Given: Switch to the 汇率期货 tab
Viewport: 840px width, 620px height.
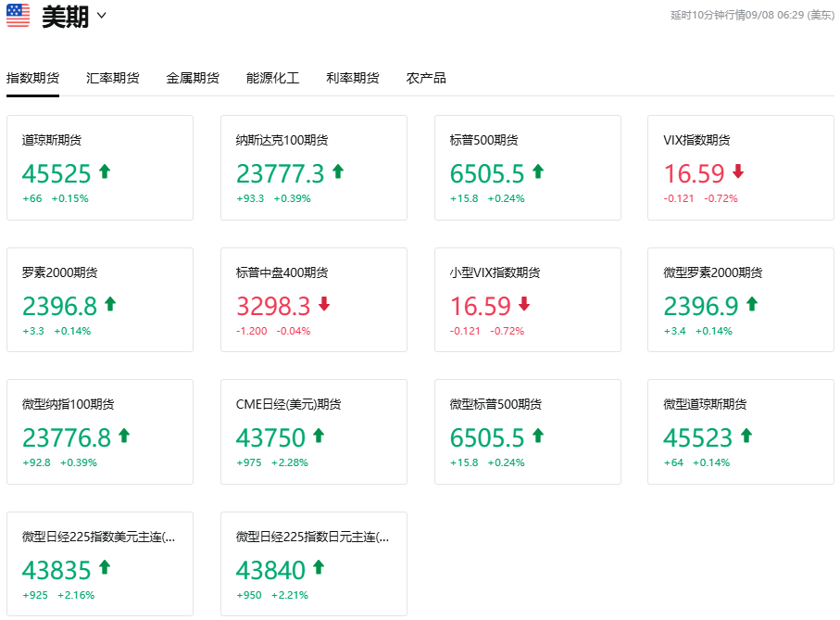Looking at the screenshot, I should click(112, 78).
